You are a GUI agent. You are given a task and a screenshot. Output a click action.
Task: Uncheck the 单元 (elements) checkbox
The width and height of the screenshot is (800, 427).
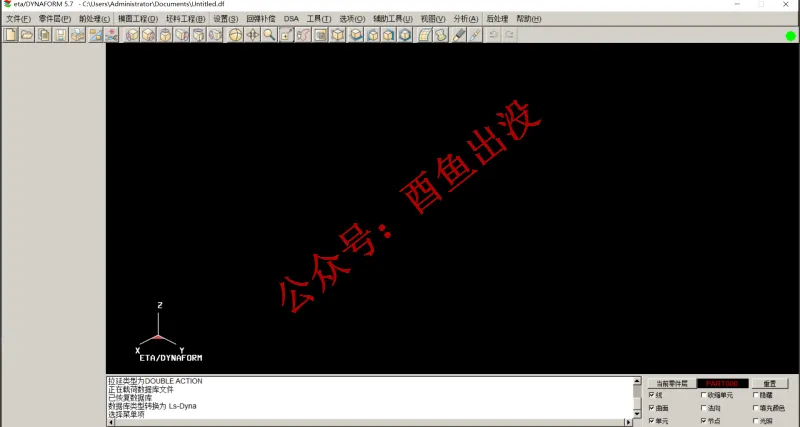[652, 420]
